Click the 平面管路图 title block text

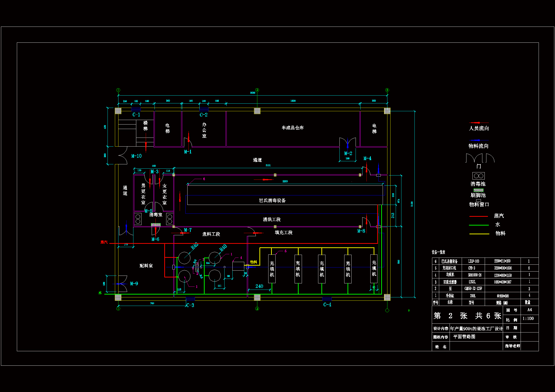(x=464, y=337)
